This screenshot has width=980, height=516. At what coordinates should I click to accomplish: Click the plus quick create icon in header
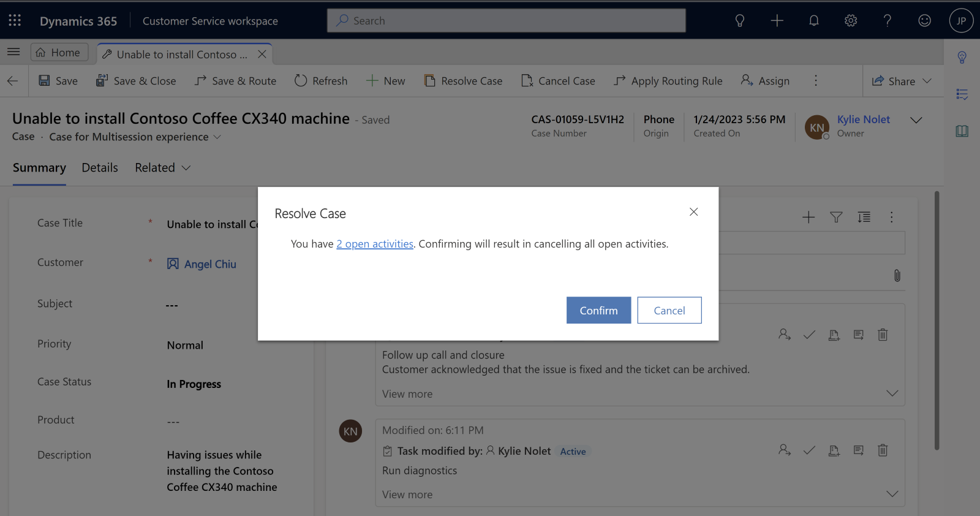pyautogui.click(x=777, y=21)
